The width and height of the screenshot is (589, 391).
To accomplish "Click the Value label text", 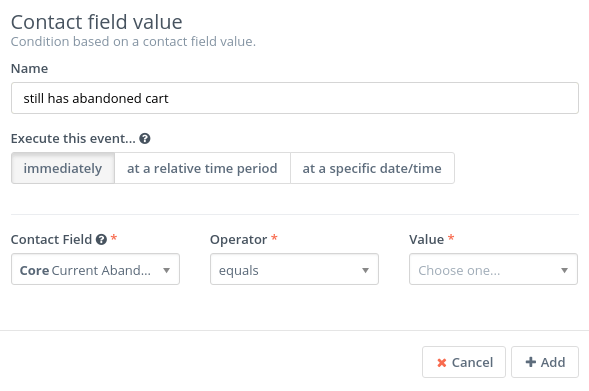I will [x=426, y=240].
